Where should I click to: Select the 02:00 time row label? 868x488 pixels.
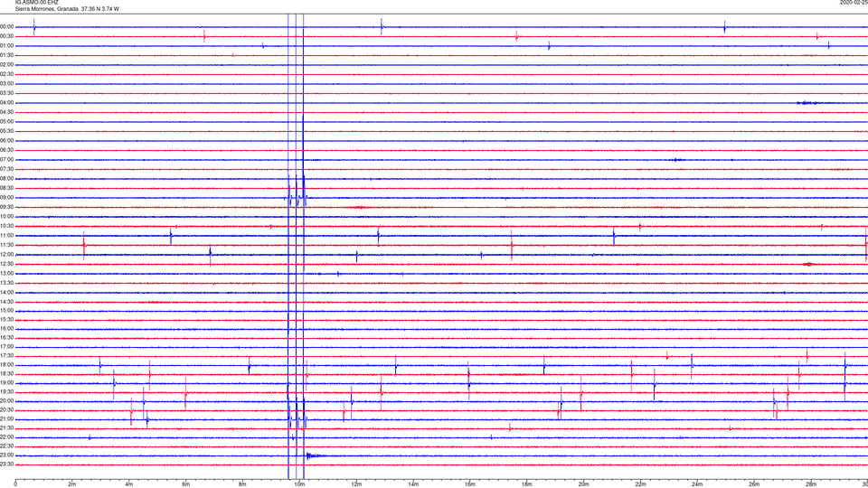click(7, 65)
